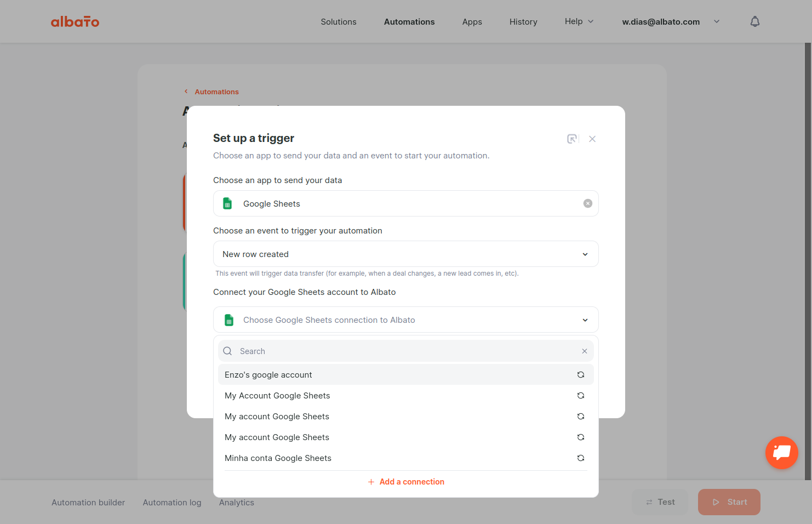Open the Apps navigation item
Screen dimensions: 812x524
pyautogui.click(x=472, y=22)
